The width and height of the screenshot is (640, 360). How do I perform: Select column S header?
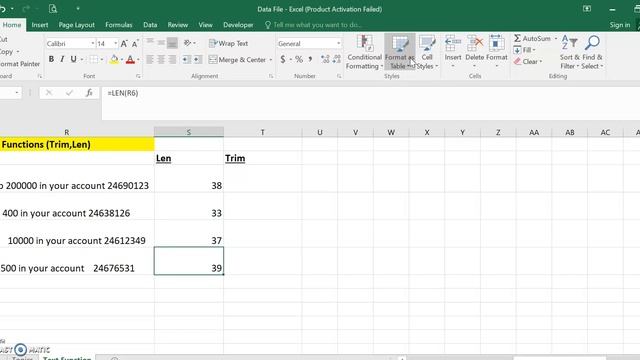189,132
